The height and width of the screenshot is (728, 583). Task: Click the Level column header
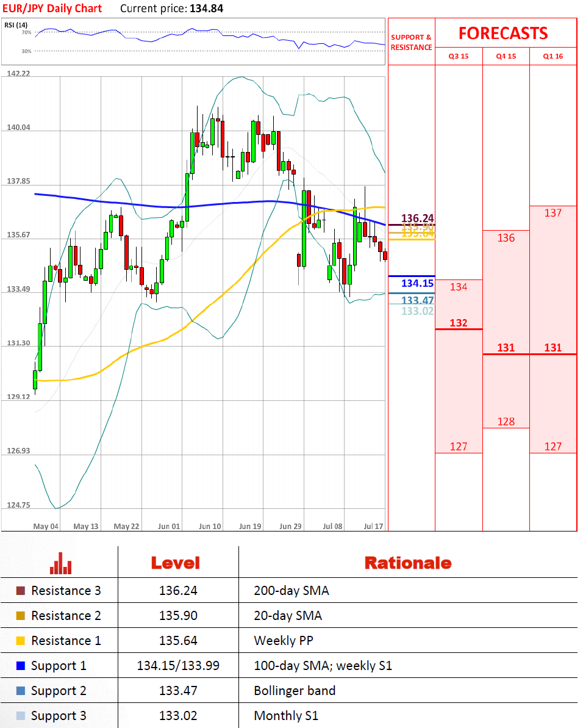175,563
